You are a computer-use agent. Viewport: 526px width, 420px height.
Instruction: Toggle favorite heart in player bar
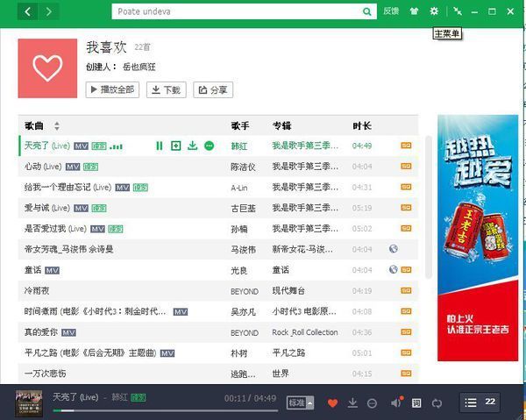click(333, 402)
